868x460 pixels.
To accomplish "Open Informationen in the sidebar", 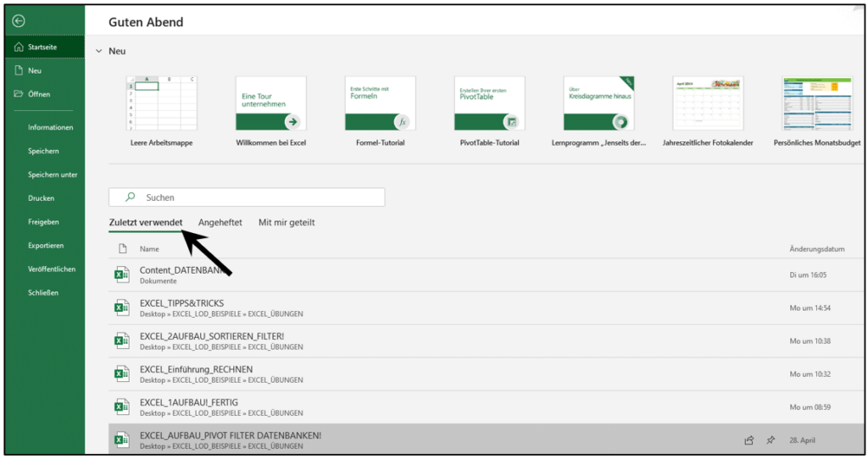I will 50,127.
